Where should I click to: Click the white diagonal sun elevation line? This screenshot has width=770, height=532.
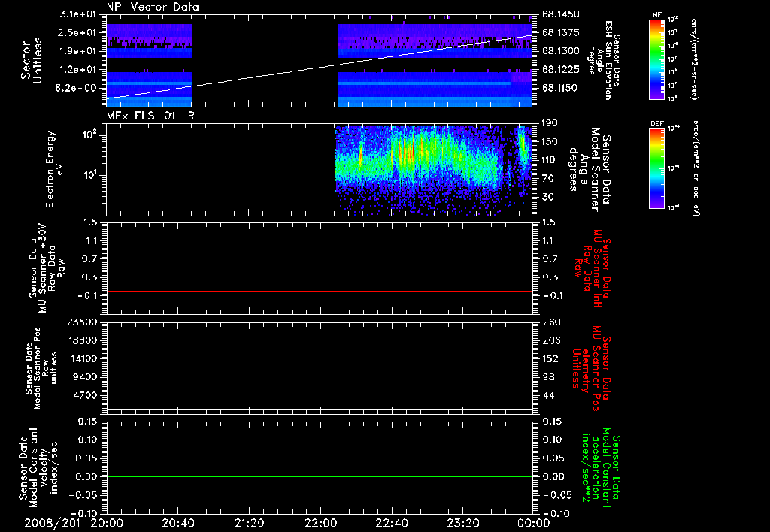click(x=320, y=67)
